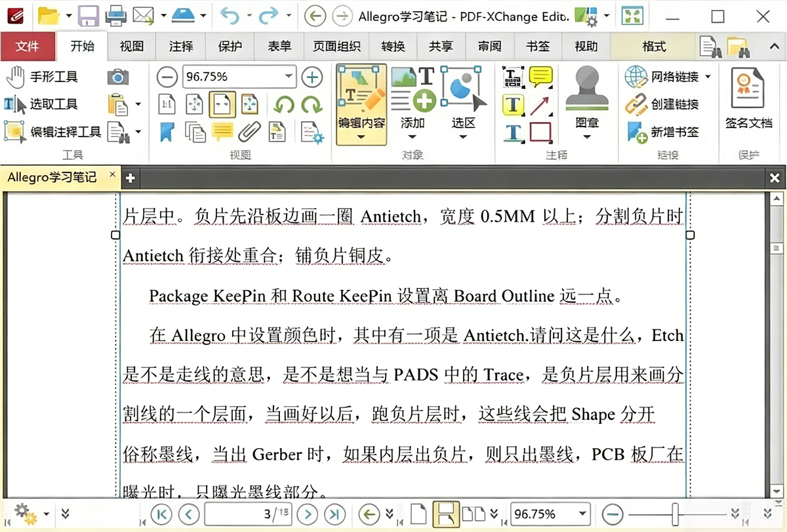The height and width of the screenshot is (532, 787).
Task: Click the page number input field
Action: tap(248, 514)
